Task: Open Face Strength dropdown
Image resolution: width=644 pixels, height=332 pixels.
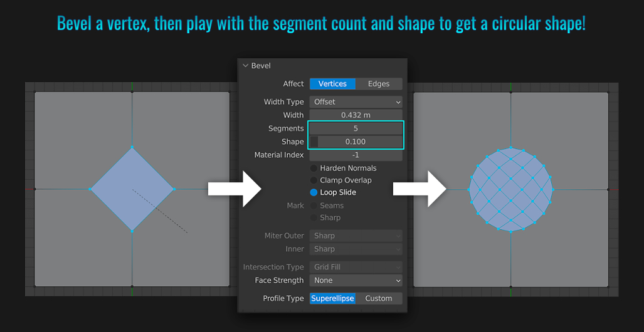Action: (356, 281)
